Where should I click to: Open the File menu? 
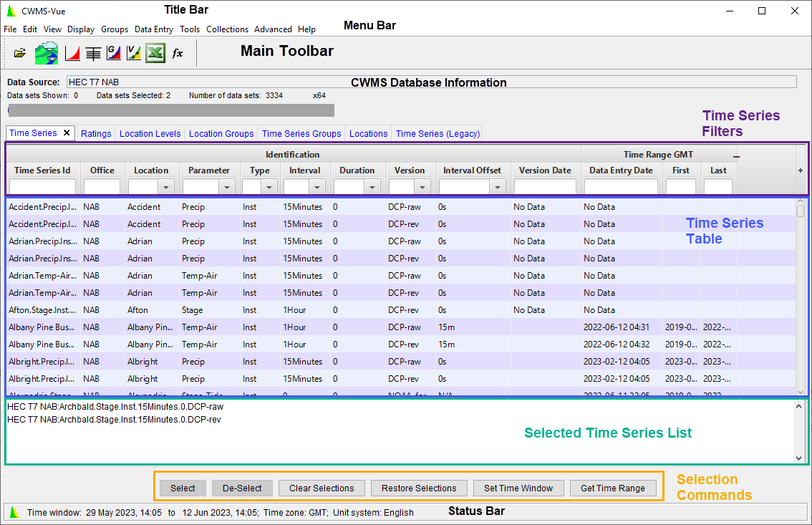coord(10,29)
